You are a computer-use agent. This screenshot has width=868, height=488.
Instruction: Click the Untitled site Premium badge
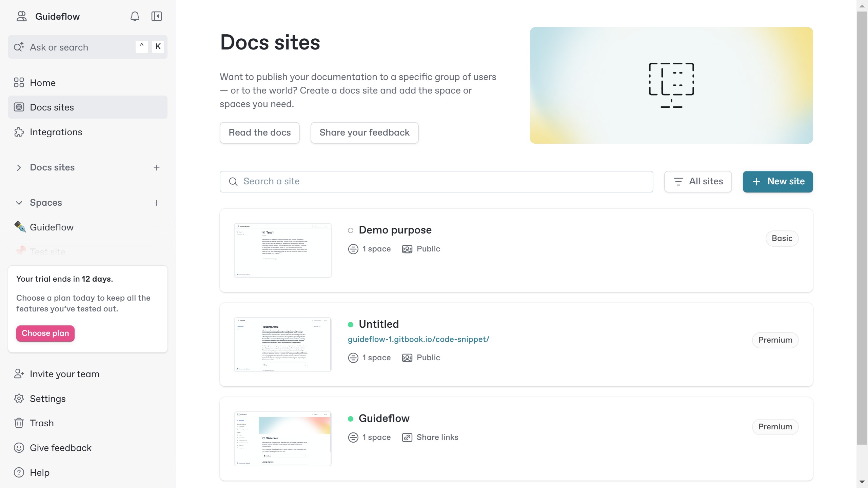tap(775, 340)
